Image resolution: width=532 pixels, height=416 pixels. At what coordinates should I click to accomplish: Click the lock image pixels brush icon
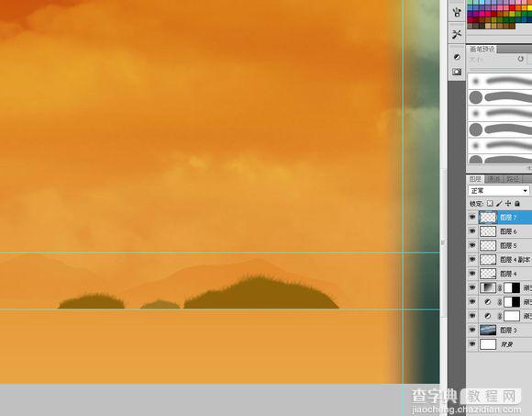[499, 204]
